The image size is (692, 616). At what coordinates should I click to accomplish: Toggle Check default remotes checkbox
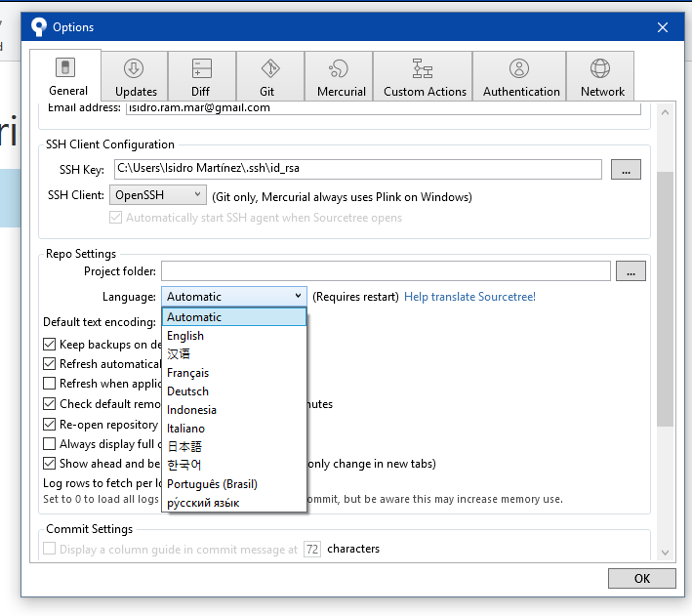coord(50,403)
